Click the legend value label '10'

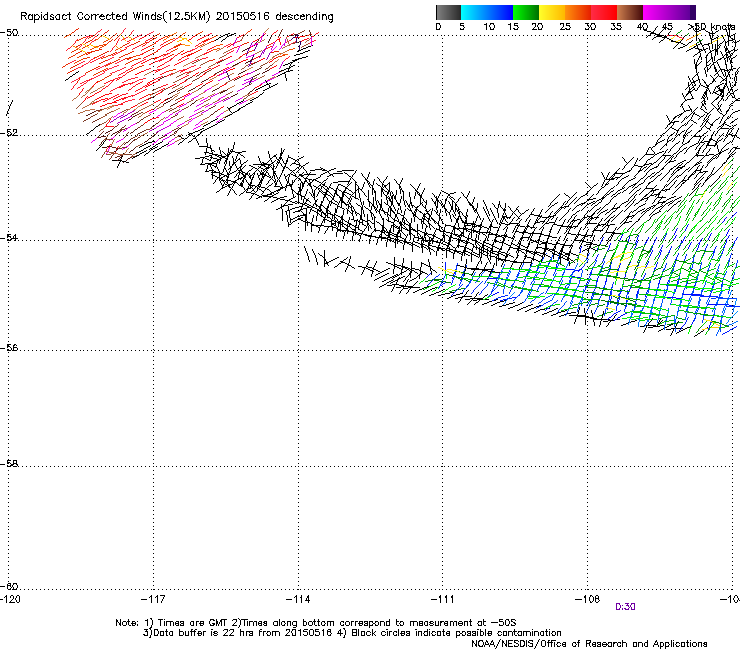click(x=489, y=27)
